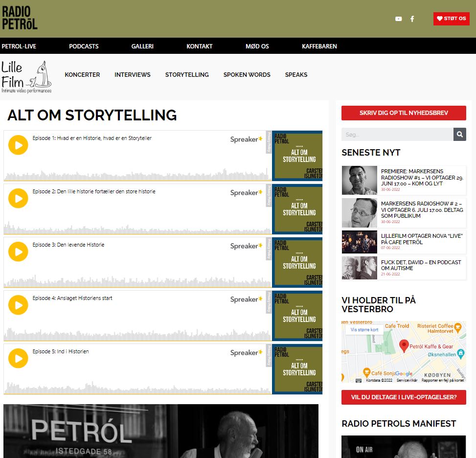This screenshot has width=476, height=458.
Task: Seek in Episode 5 waveform
Action: 137,387
